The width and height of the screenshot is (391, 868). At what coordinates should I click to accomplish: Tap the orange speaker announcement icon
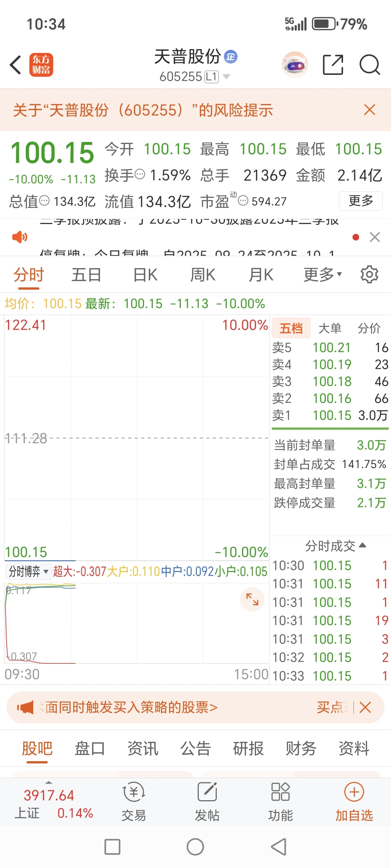pos(20,237)
